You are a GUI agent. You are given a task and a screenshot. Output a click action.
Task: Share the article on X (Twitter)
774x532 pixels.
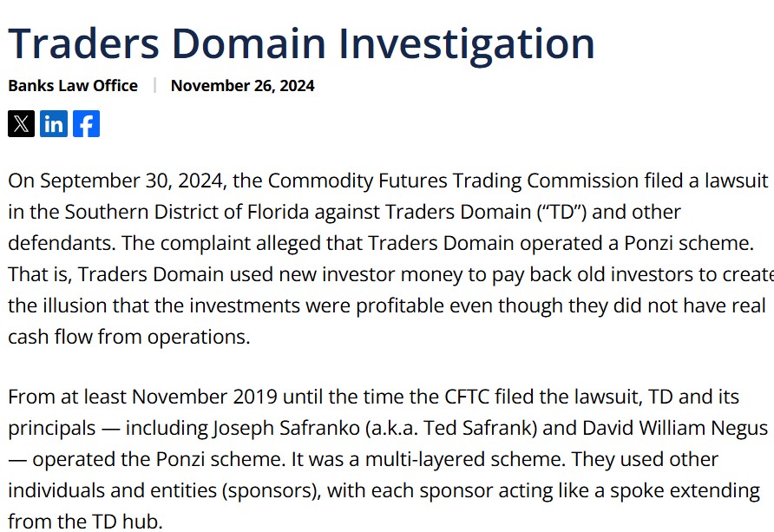21,124
